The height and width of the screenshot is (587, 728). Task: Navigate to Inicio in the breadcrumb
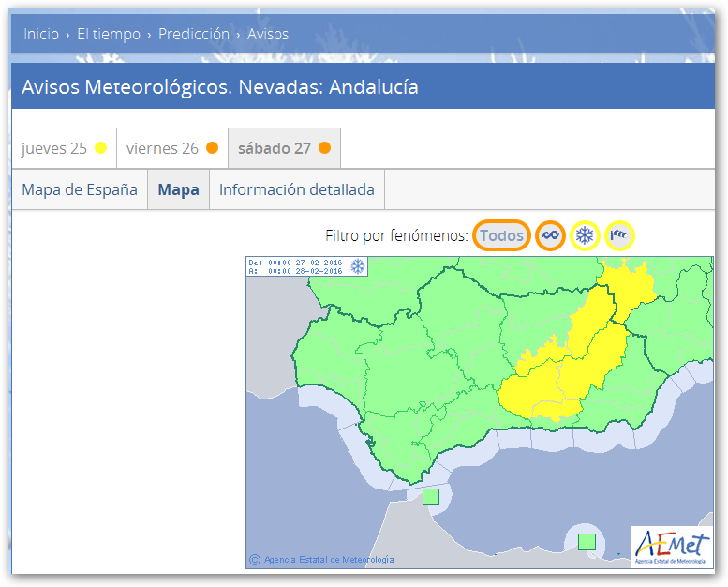pyautogui.click(x=41, y=34)
